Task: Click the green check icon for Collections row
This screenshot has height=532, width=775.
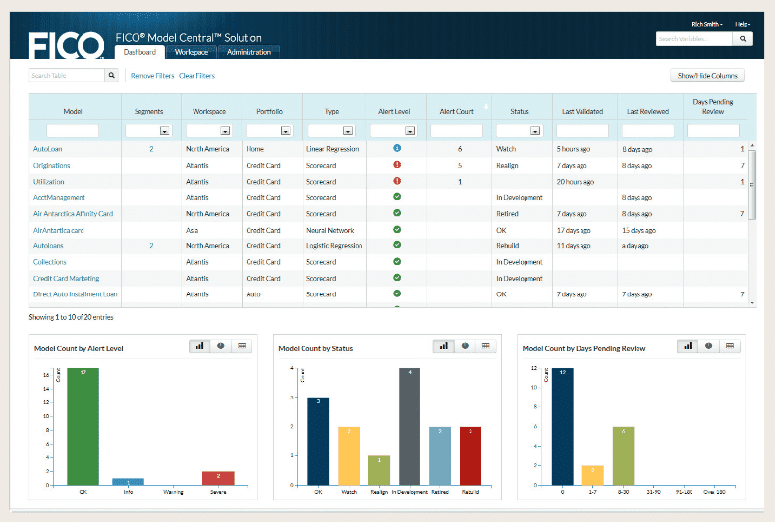Action: pyautogui.click(x=397, y=261)
